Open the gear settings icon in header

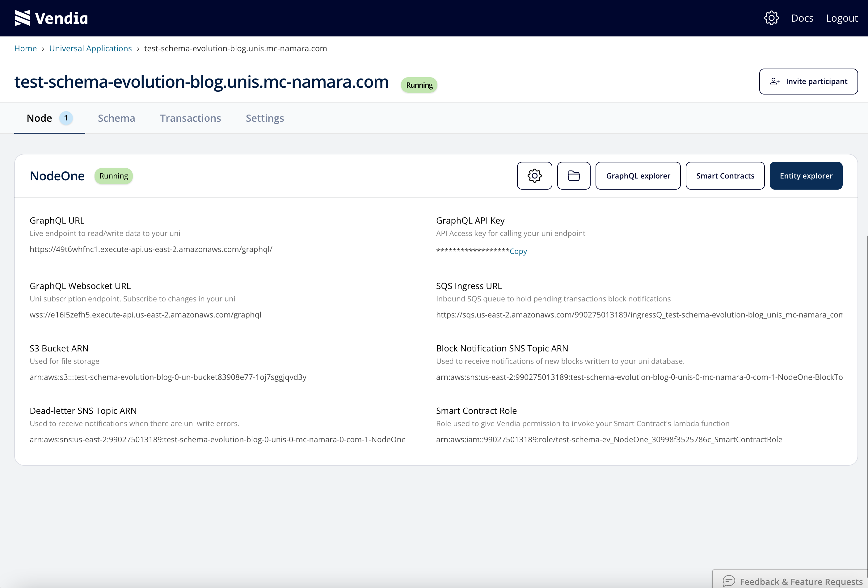(771, 18)
